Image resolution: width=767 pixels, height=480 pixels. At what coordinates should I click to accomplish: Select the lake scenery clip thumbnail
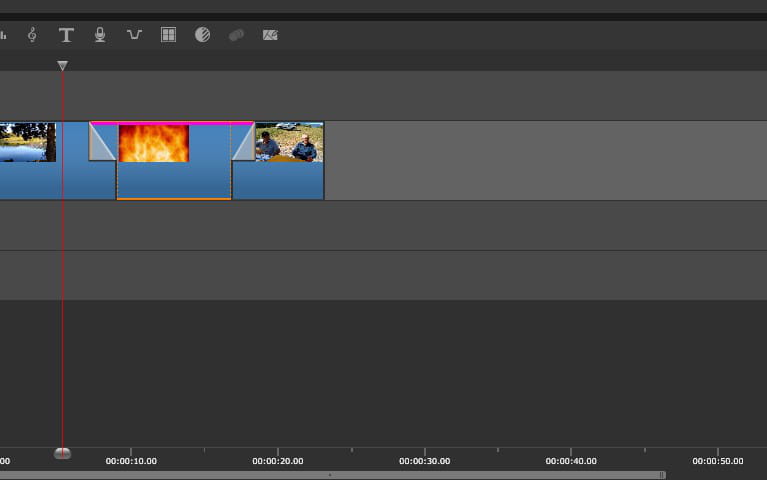click(x=28, y=142)
